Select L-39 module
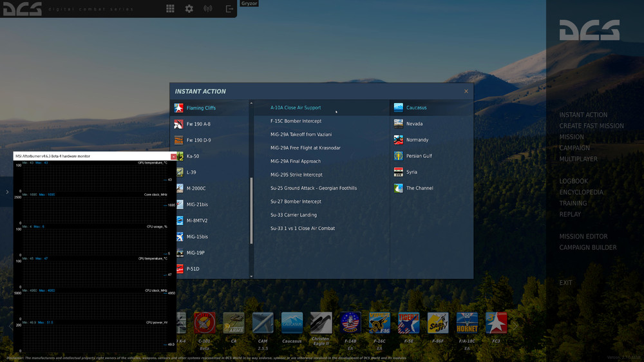This screenshot has height=362, width=644. coord(213,172)
